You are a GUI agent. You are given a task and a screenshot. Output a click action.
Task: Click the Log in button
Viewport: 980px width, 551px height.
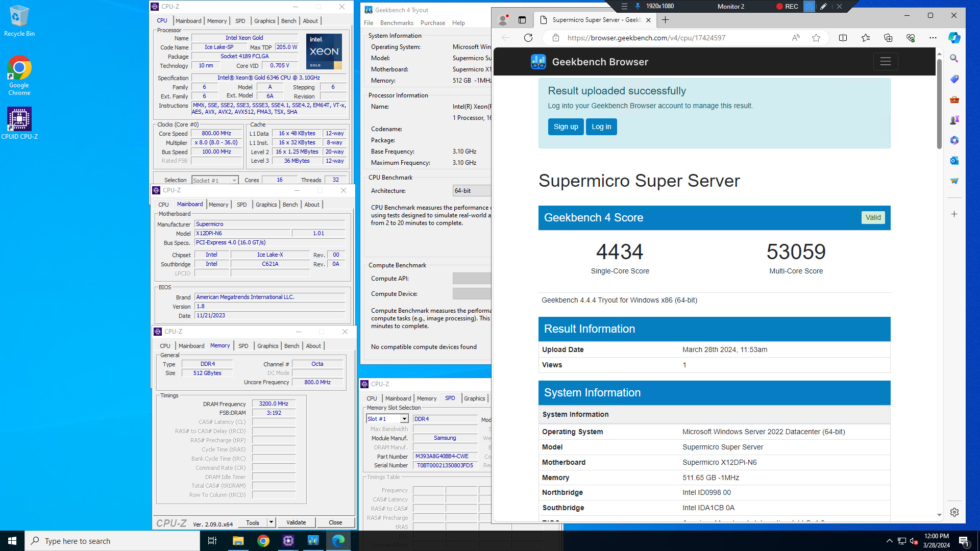tap(601, 127)
